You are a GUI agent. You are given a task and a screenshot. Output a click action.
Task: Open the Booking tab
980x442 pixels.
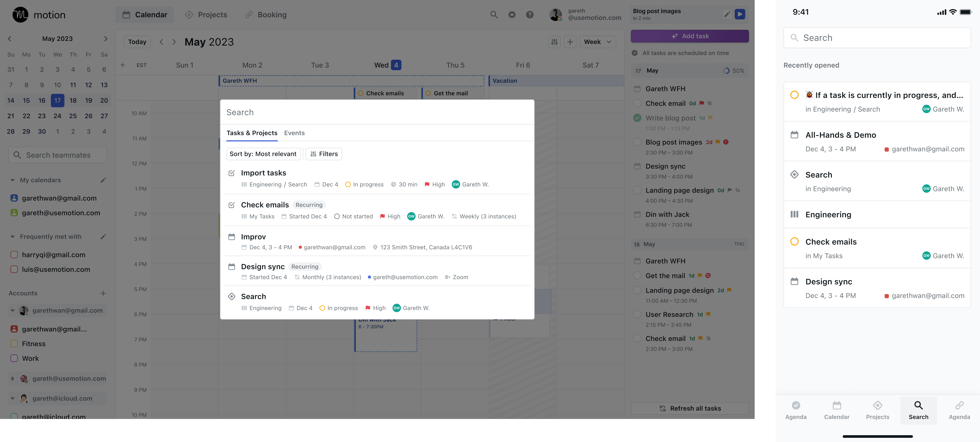tap(265, 15)
